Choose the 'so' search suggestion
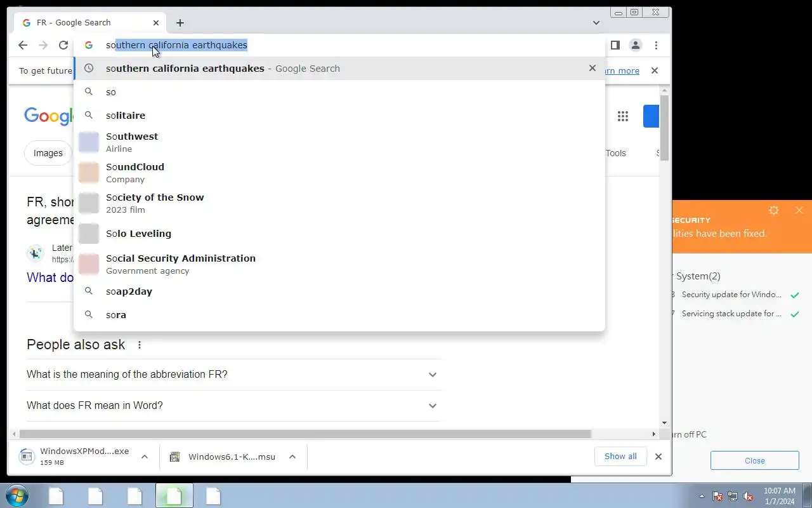812x508 pixels. click(339, 92)
